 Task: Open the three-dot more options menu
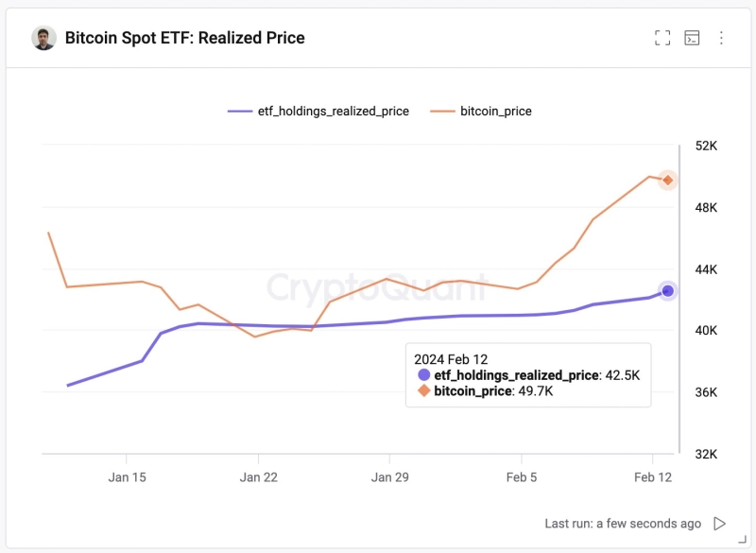721,38
